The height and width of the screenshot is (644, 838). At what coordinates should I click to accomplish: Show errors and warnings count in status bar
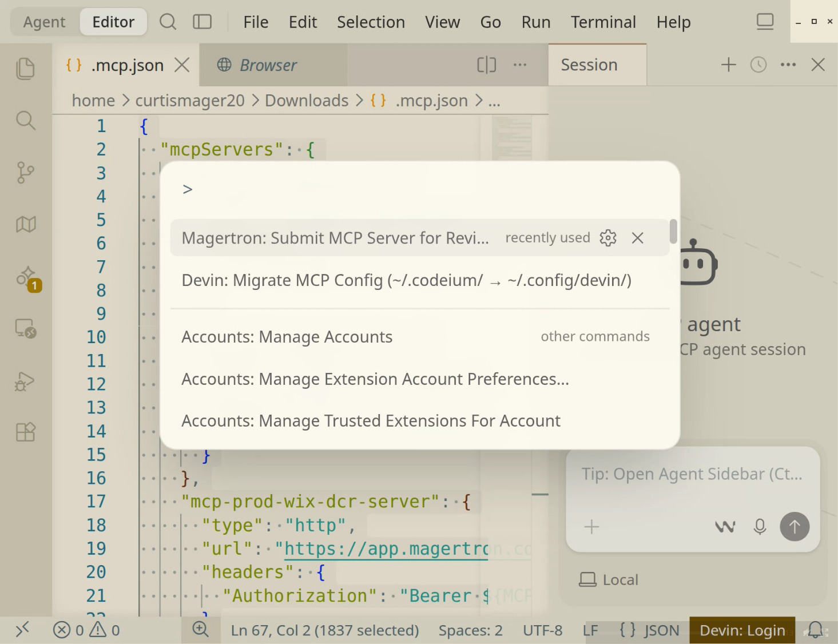pos(86,630)
